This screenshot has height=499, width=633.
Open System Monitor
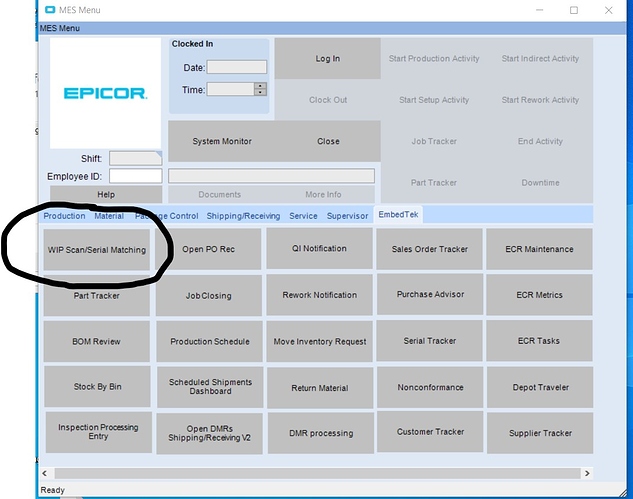(222, 141)
